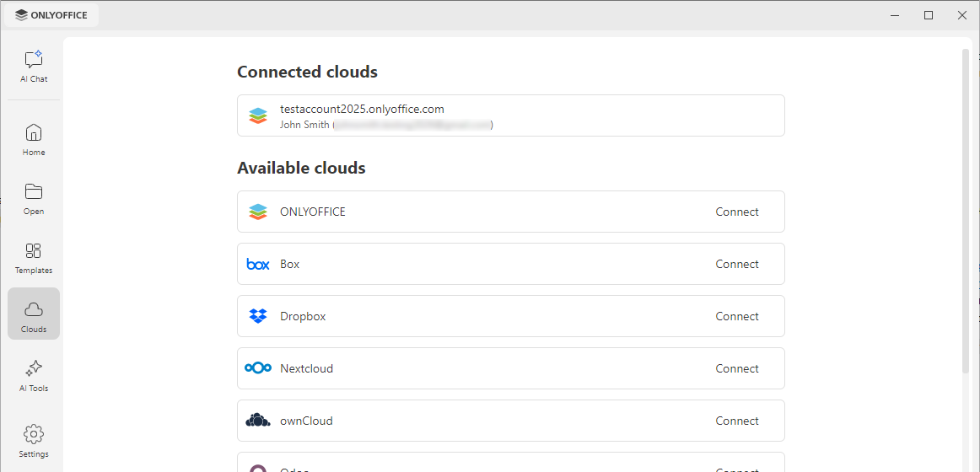The image size is (980, 472).
Task: Click the Dropbox logo icon
Action: pyautogui.click(x=257, y=317)
